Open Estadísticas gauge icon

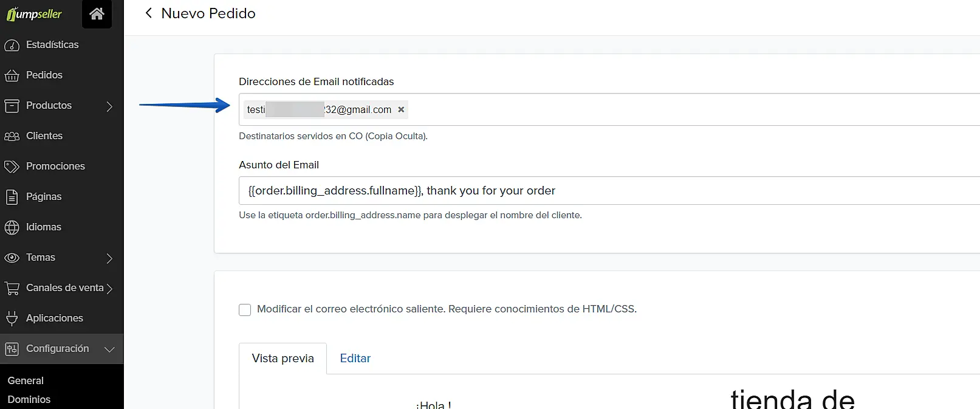(x=12, y=45)
